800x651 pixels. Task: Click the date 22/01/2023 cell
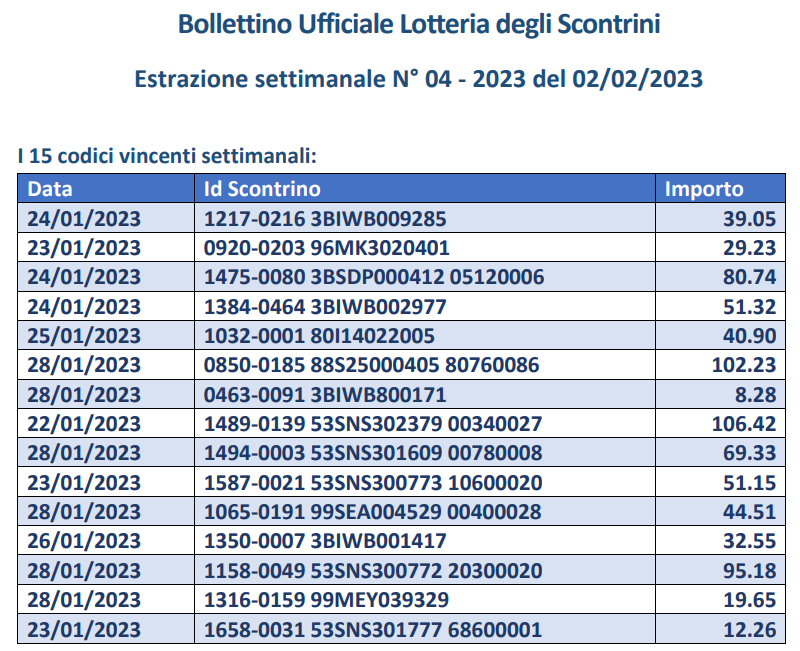84,424
